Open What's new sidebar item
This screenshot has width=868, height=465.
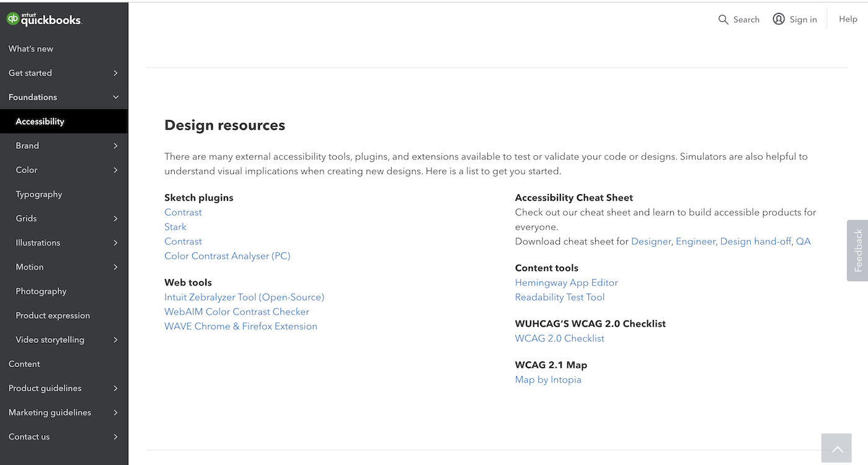pos(31,49)
